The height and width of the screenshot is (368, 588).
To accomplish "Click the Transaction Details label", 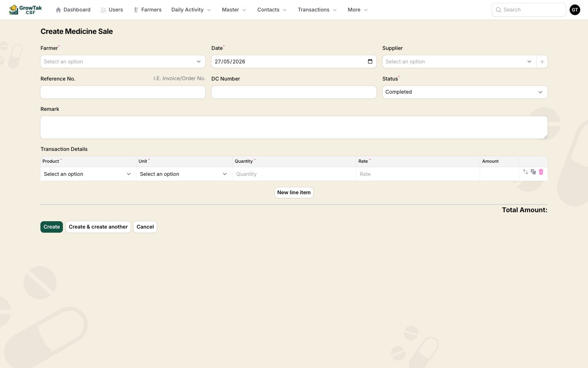I will [x=64, y=149].
